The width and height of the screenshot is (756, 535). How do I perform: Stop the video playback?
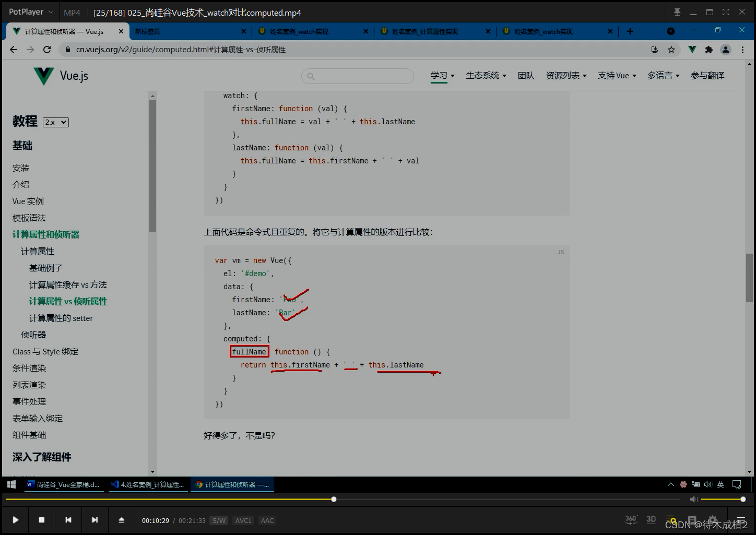[42, 520]
